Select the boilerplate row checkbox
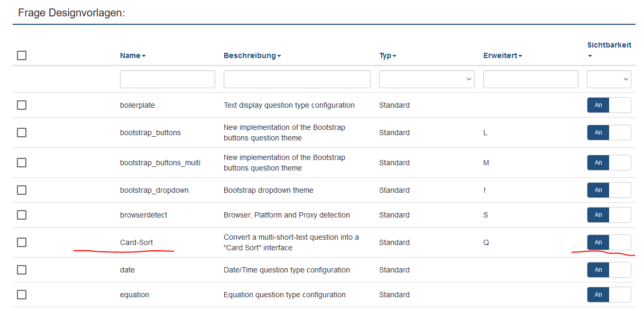Viewport: 644px width, 311px height. point(22,105)
